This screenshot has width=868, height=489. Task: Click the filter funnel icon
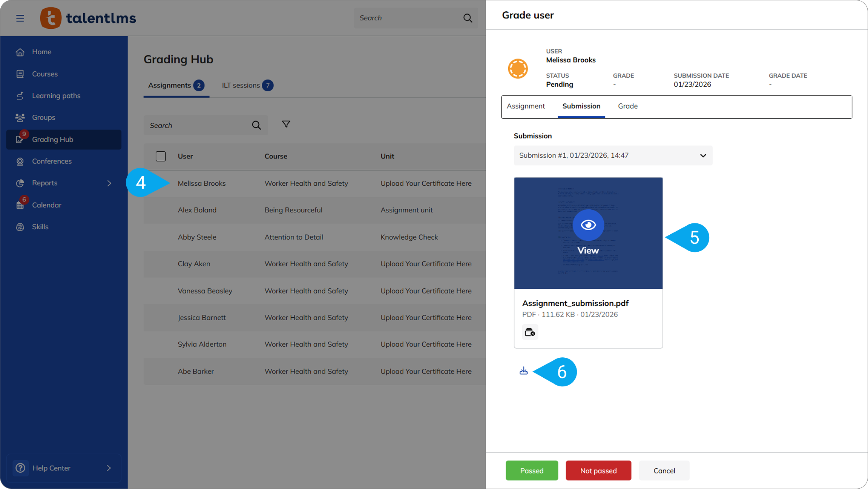point(286,124)
